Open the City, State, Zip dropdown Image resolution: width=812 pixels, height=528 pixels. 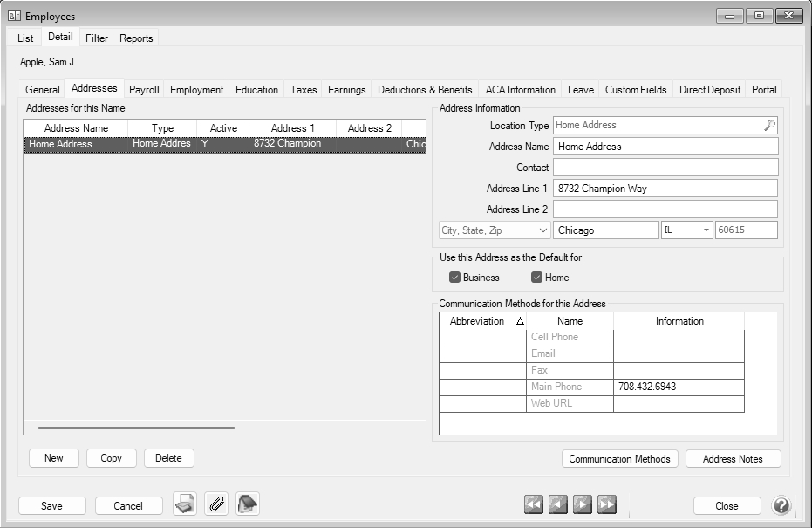[x=542, y=230]
